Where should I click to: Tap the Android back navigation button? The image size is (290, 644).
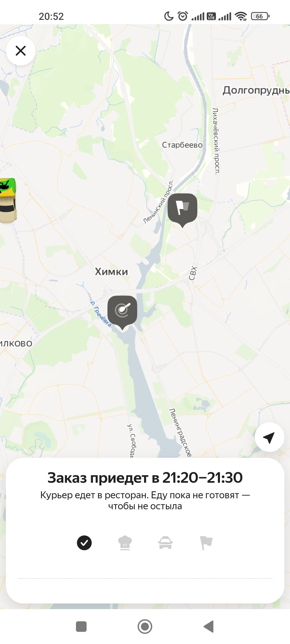[x=209, y=627]
